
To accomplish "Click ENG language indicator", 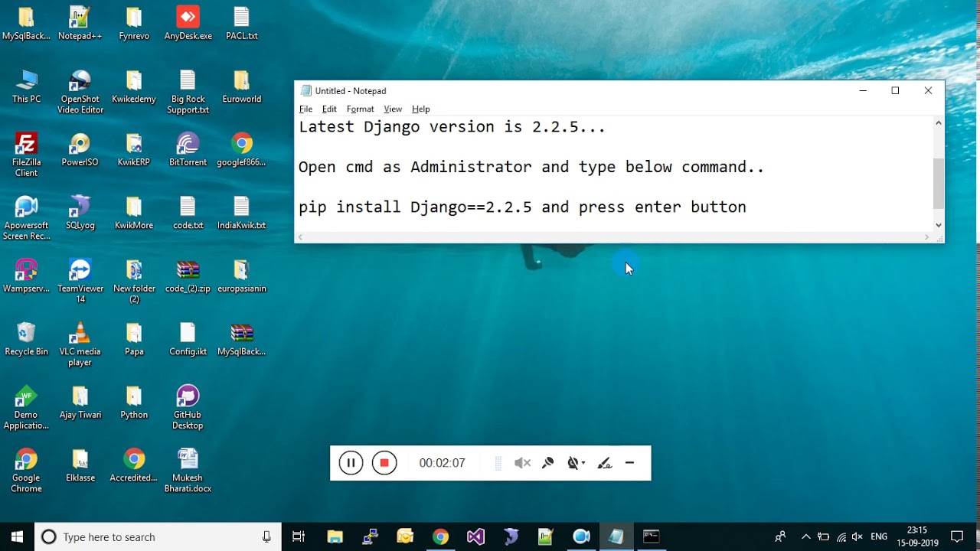I will point(879,536).
